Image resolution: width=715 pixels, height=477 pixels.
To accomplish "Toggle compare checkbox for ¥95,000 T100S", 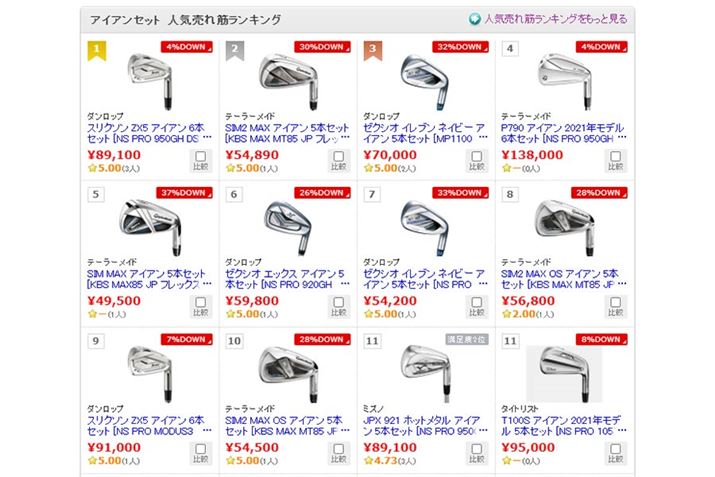I will 615,449.
